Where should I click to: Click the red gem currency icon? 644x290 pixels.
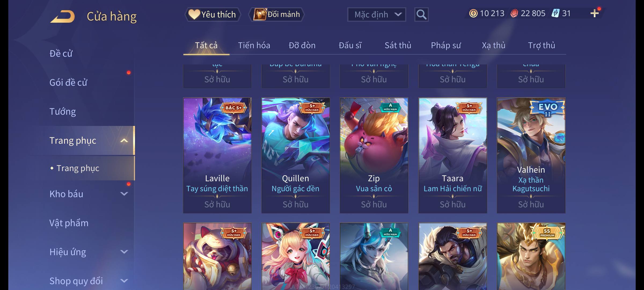tap(514, 13)
